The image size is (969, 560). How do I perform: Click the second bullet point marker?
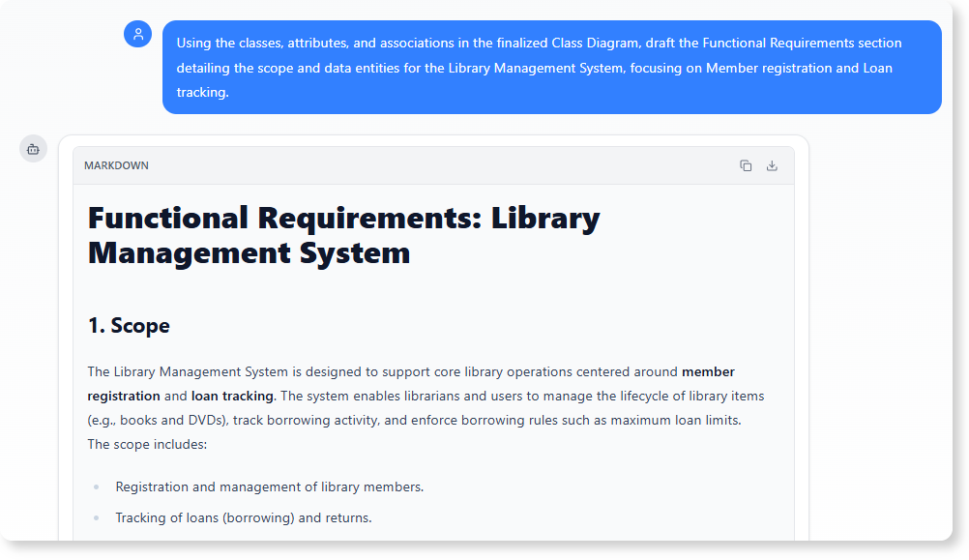coord(94,517)
